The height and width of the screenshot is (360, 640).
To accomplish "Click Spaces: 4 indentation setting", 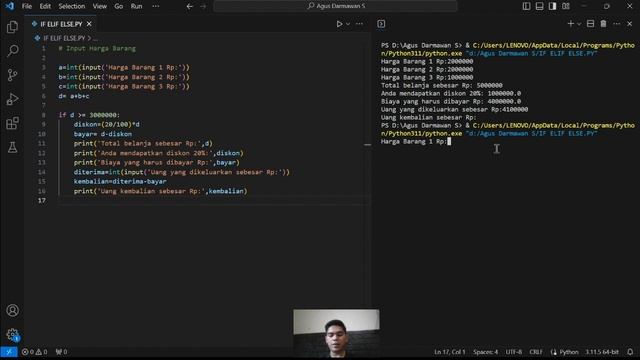I will tap(485, 352).
